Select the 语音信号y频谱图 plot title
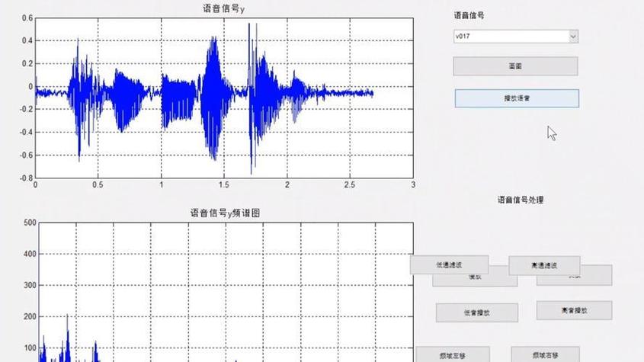Image resolution: width=644 pixels, height=362 pixels. point(225,213)
